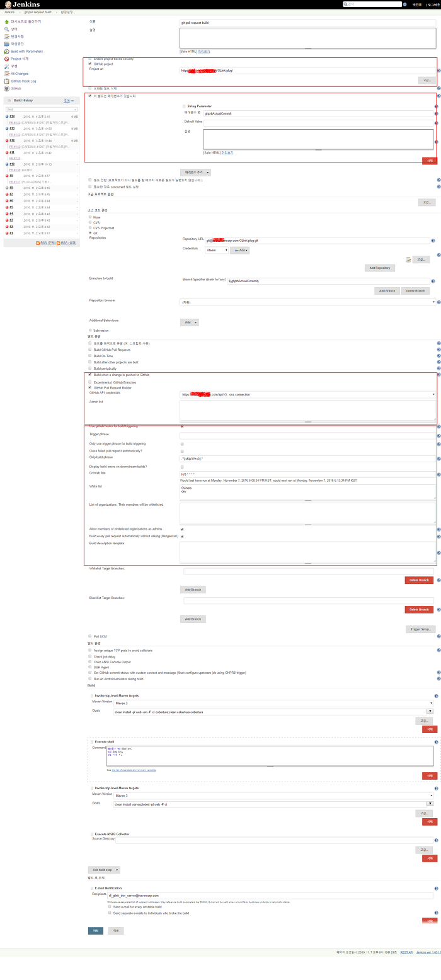Expand the cobertura Goals field arrow
Screen dimensions: 441x980
[430, 712]
